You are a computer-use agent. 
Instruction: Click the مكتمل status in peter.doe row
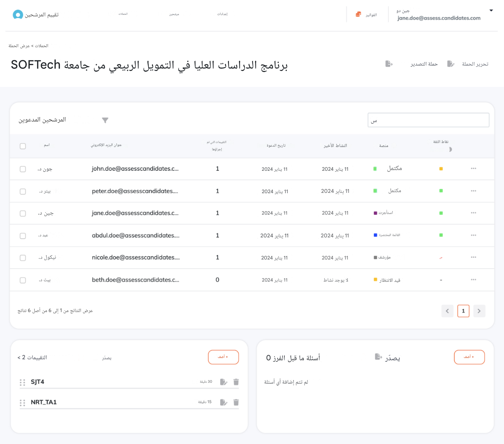point(395,191)
